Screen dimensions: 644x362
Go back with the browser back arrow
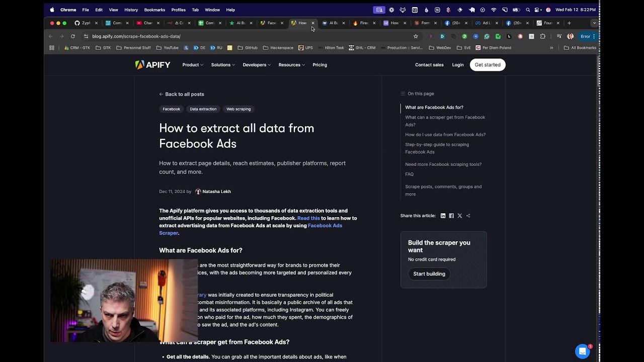coord(50,36)
